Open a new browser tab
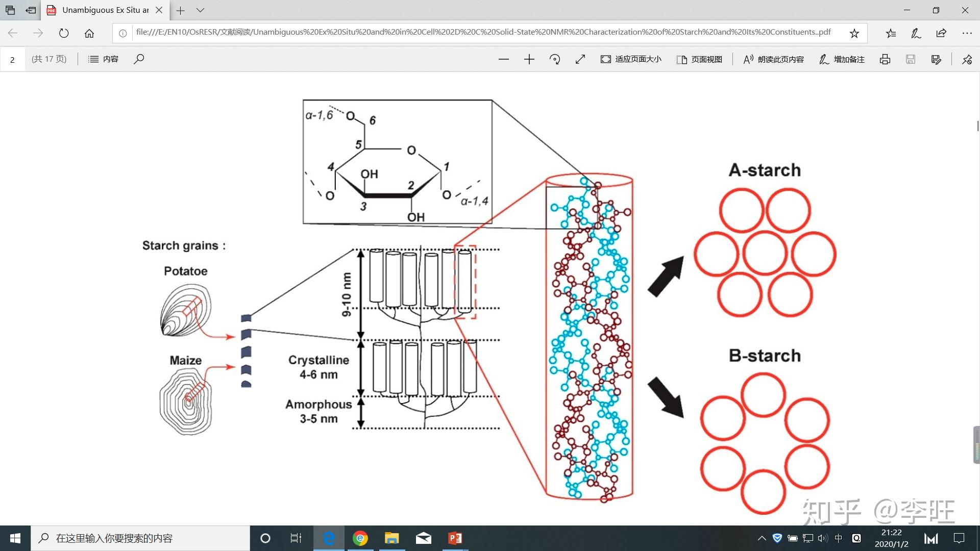980x551 pixels. click(x=180, y=10)
